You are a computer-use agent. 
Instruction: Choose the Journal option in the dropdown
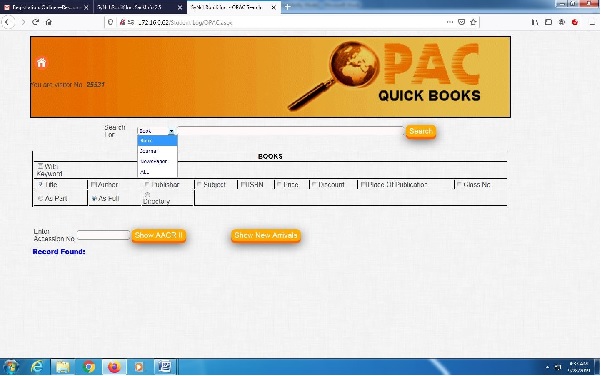(x=157, y=151)
